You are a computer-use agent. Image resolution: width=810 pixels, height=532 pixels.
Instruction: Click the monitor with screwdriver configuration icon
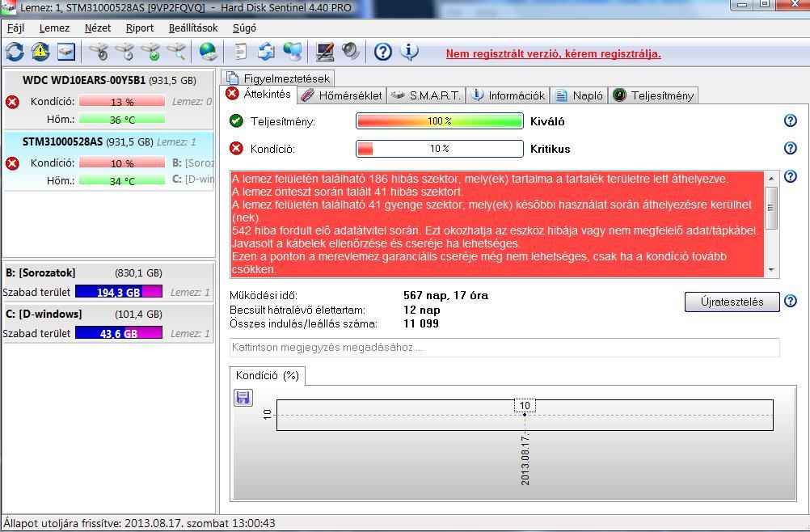click(x=324, y=52)
